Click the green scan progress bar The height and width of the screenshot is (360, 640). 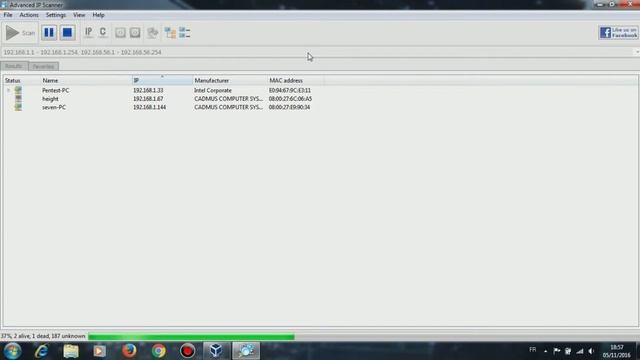tap(191, 337)
